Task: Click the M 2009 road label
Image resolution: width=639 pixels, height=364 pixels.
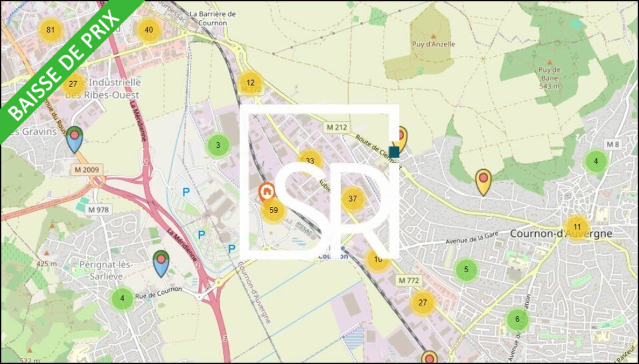Action: 87,170
